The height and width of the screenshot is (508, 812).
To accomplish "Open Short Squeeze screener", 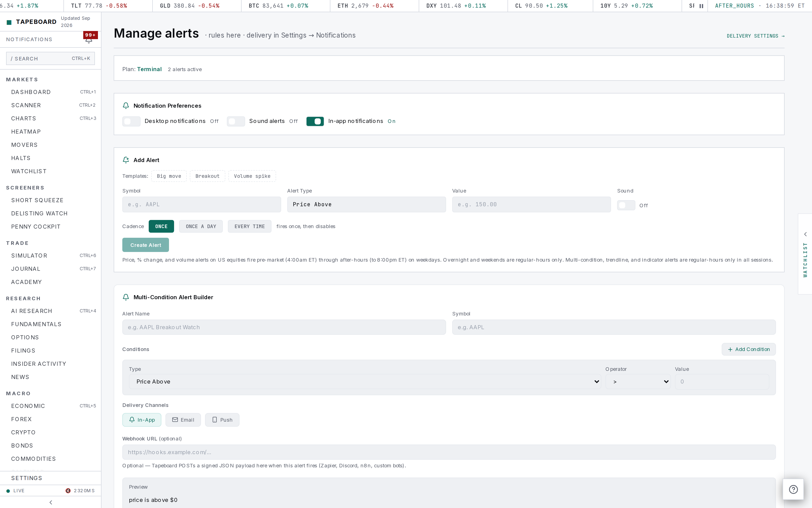I will click(x=51, y=200).
